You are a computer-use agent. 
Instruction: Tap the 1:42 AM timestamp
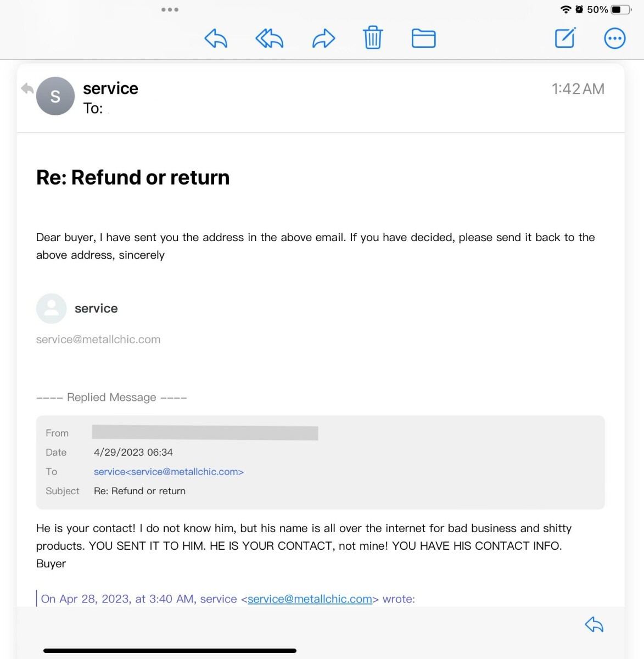578,89
